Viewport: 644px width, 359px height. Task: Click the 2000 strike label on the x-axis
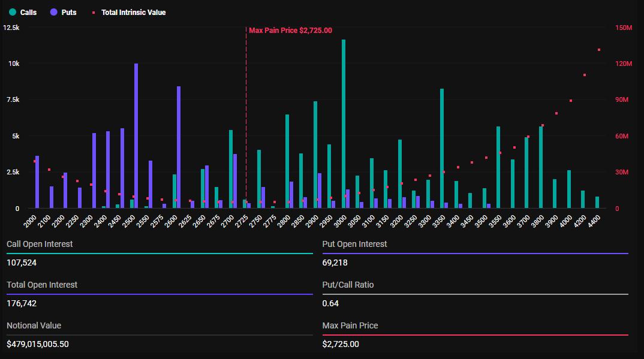click(x=31, y=221)
